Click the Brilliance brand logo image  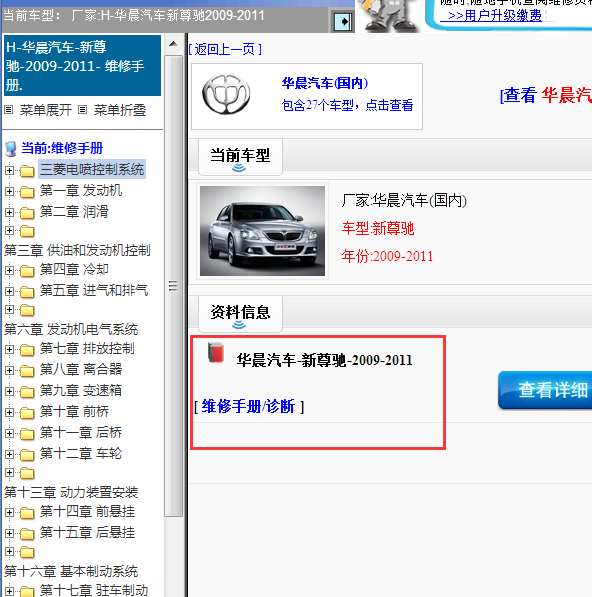pos(226,94)
